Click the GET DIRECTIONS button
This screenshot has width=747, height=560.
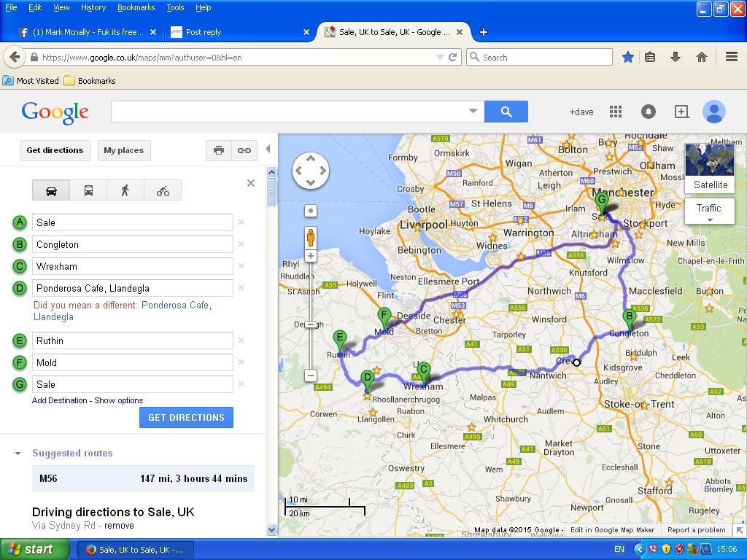tap(186, 417)
